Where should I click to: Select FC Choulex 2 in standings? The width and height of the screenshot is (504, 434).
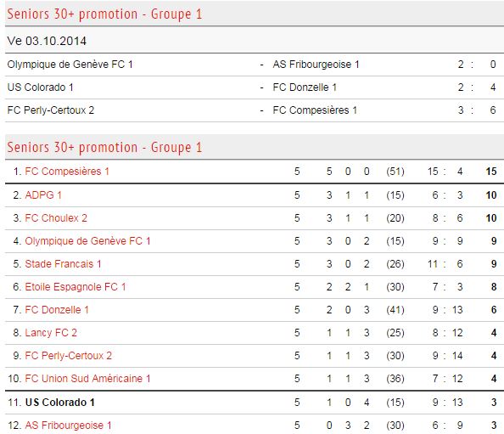56,217
